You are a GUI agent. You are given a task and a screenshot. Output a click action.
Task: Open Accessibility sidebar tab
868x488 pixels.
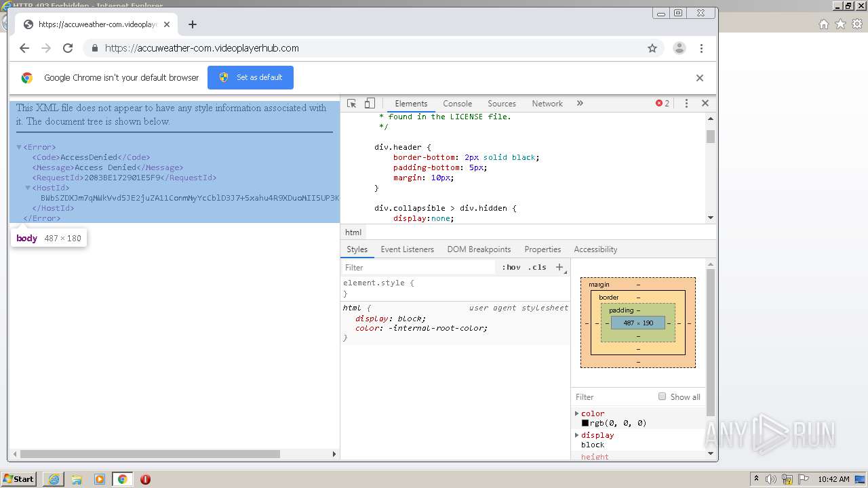pos(595,249)
